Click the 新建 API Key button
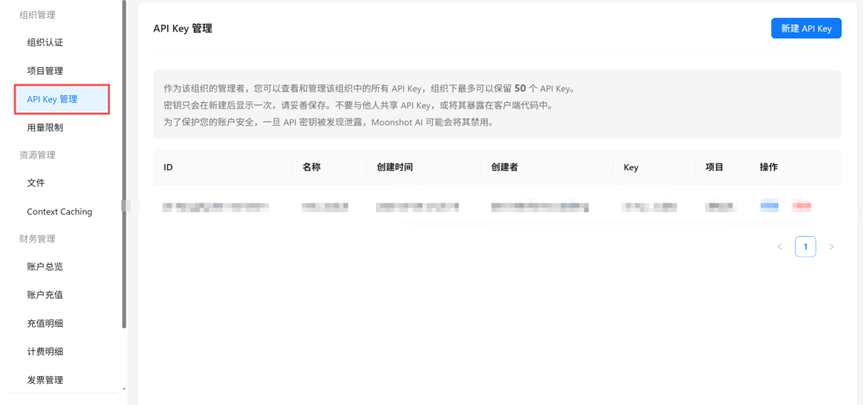863x405 pixels. [806, 28]
